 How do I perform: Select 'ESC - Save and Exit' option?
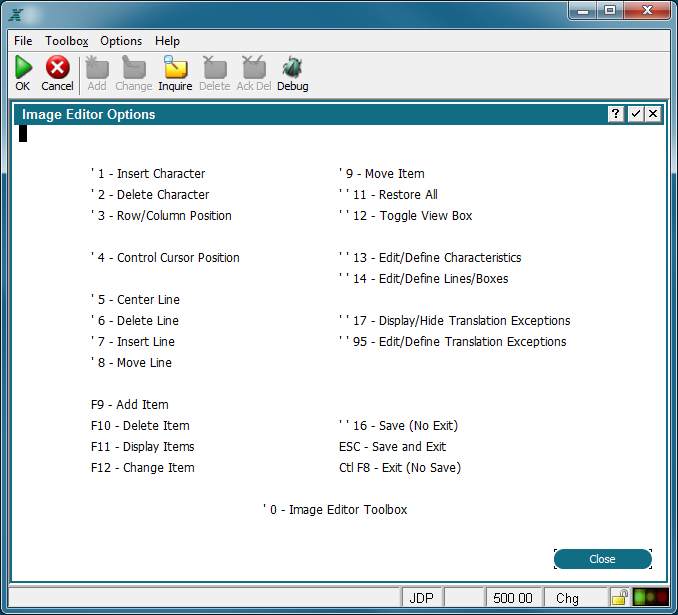[392, 447]
